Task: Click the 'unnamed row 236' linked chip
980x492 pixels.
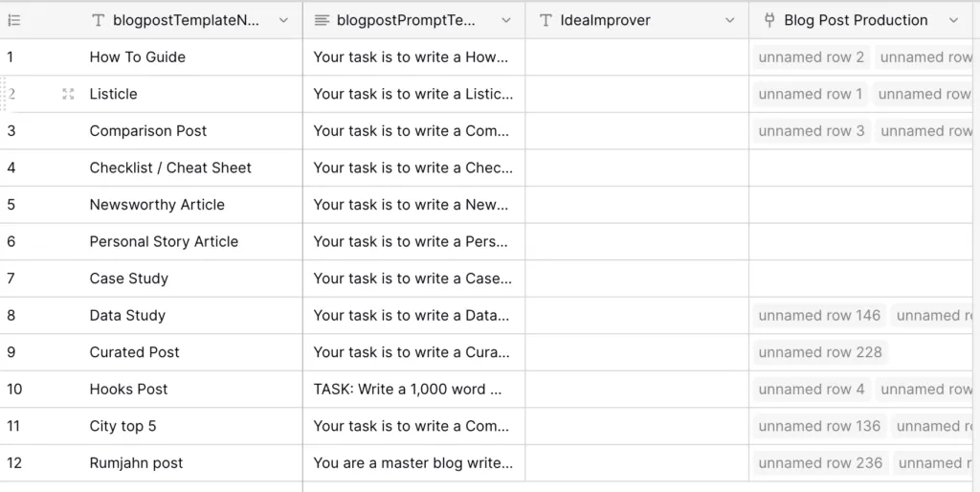Action: (x=820, y=463)
